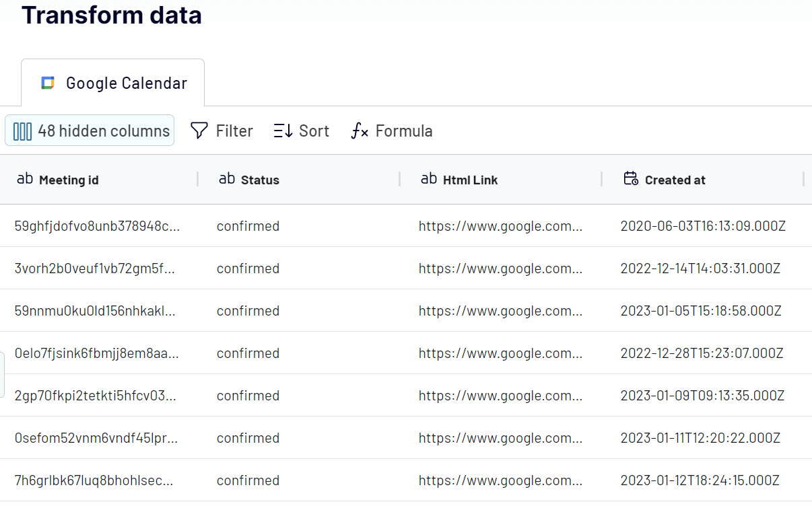
Task: Click the Sort arrow icon
Action: 283,131
